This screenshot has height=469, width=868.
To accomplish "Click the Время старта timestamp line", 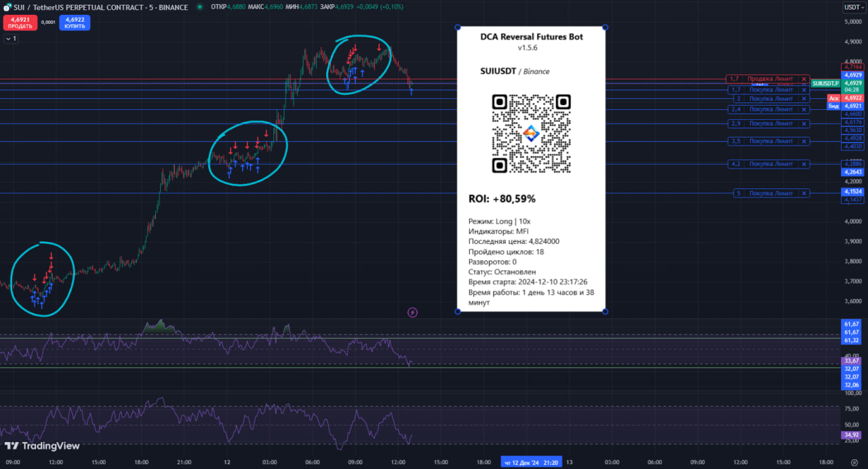I will tap(529, 282).
